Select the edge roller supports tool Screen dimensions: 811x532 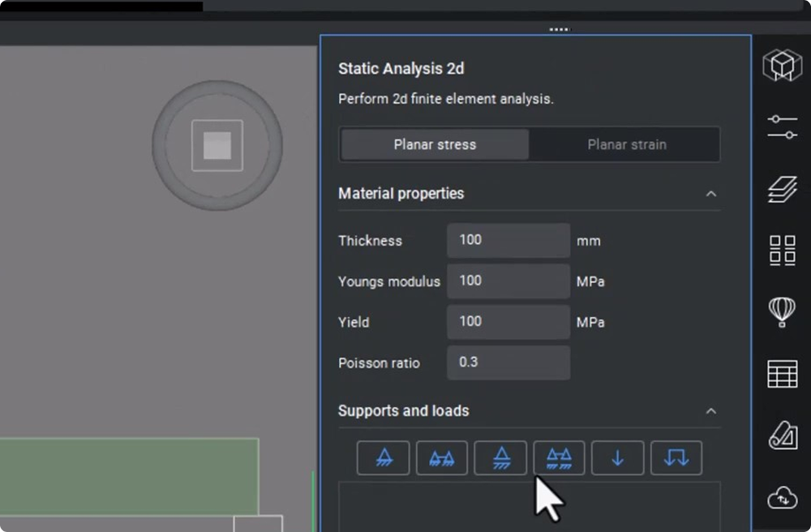[559, 457]
